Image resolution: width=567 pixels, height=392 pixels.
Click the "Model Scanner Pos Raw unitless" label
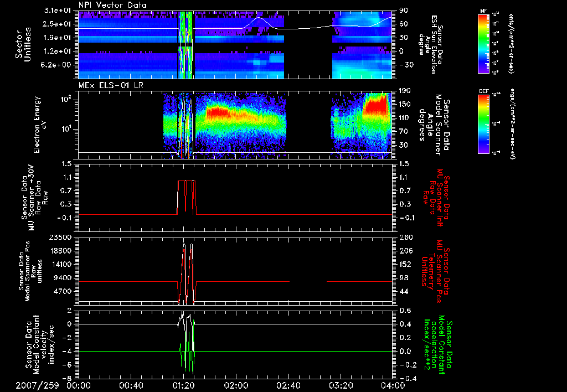point(30,271)
